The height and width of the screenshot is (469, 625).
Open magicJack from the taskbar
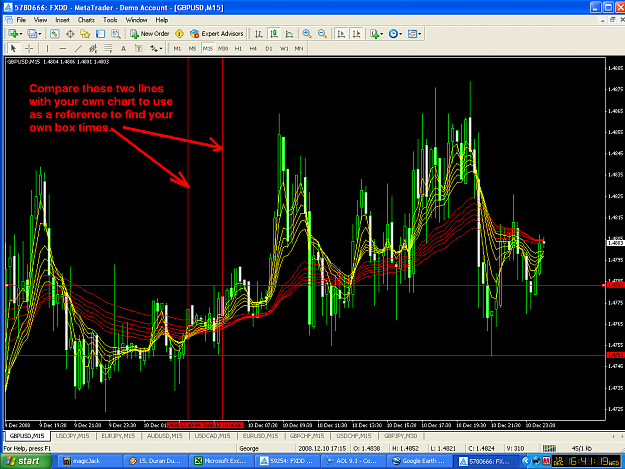[x=89, y=461]
